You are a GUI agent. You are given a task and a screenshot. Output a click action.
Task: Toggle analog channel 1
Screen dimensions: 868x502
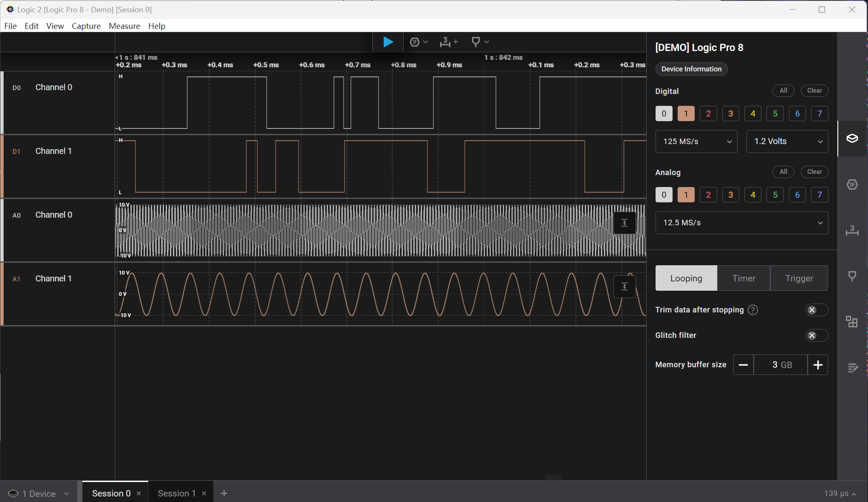point(686,195)
